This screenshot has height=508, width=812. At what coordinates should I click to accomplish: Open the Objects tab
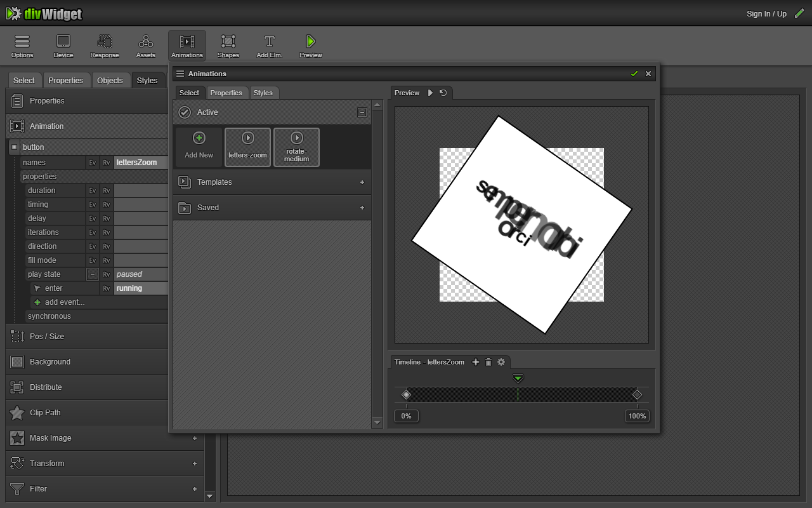110,80
